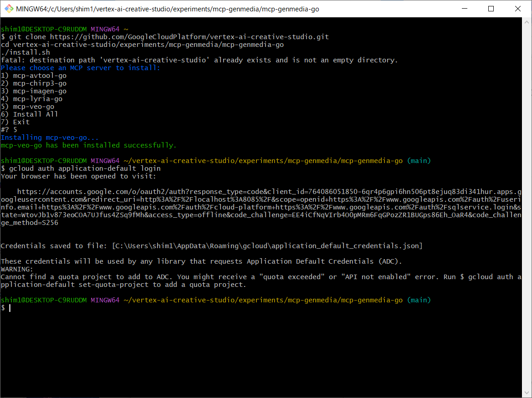Minimize the MINGW64 terminal window

click(465, 9)
